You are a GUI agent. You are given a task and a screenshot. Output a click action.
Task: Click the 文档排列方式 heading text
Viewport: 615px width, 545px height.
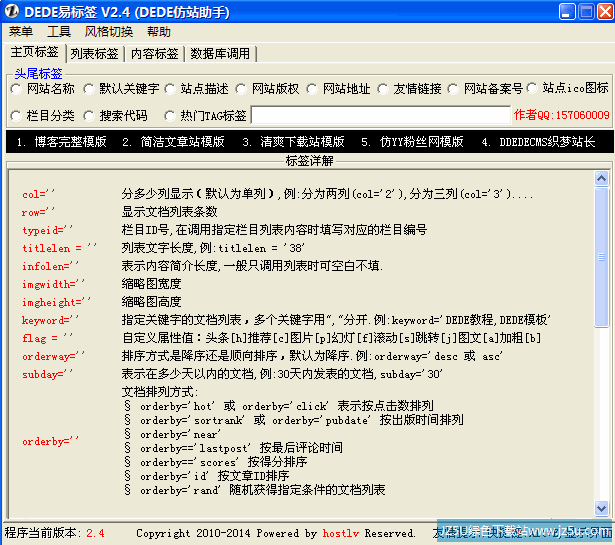(160, 392)
